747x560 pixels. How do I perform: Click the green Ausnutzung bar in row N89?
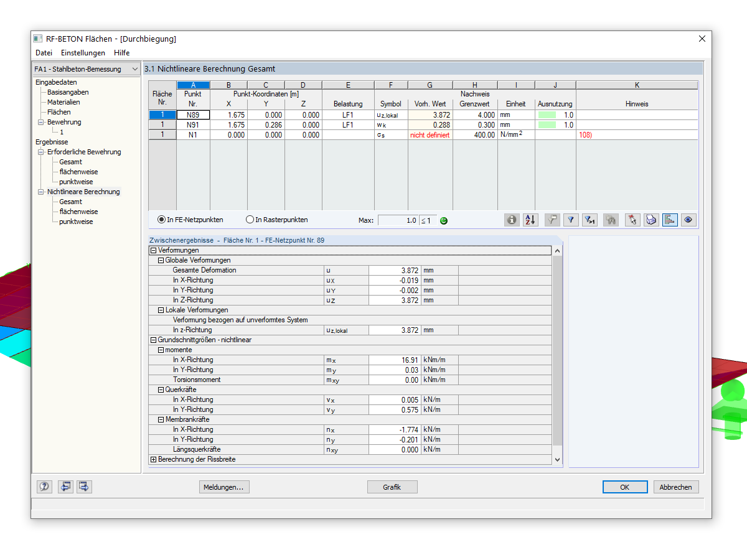coord(547,115)
